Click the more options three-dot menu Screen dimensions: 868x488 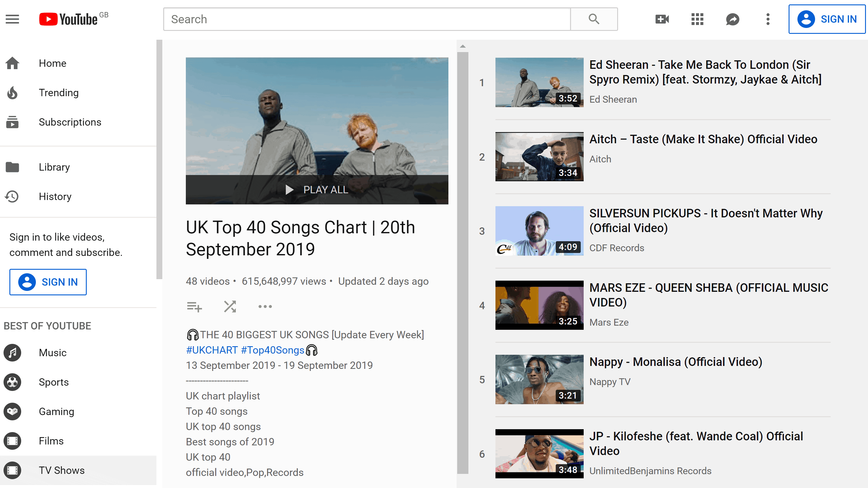tap(265, 306)
